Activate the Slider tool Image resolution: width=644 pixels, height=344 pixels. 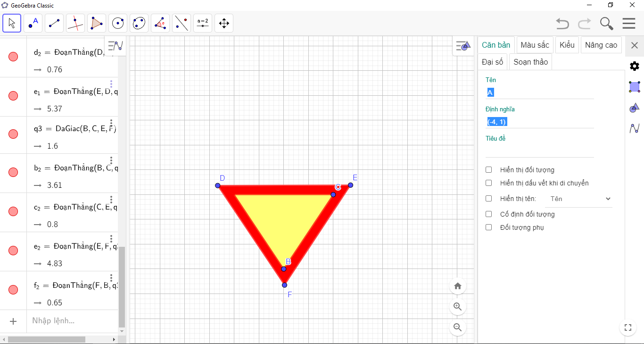[x=203, y=23]
